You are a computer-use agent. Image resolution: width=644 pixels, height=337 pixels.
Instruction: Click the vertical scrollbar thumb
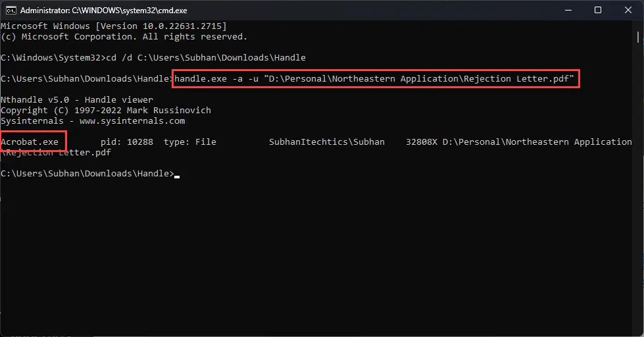638,37
